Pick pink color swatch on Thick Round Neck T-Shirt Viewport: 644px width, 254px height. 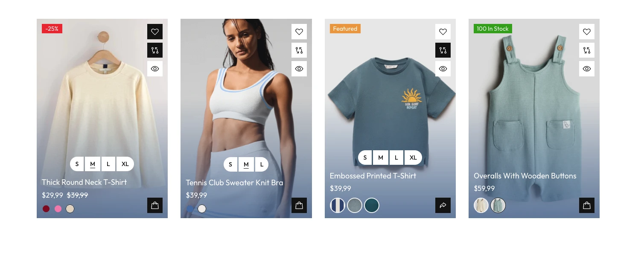click(x=58, y=209)
